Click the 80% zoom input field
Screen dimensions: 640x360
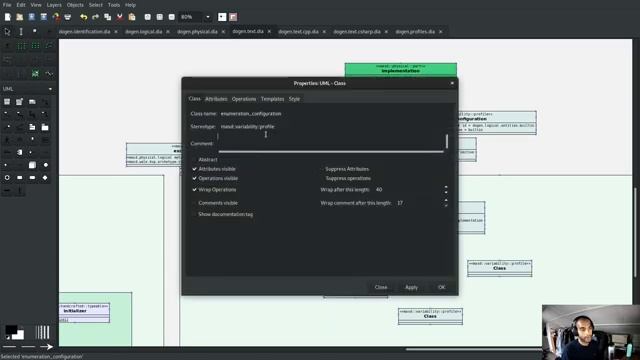click(x=191, y=17)
